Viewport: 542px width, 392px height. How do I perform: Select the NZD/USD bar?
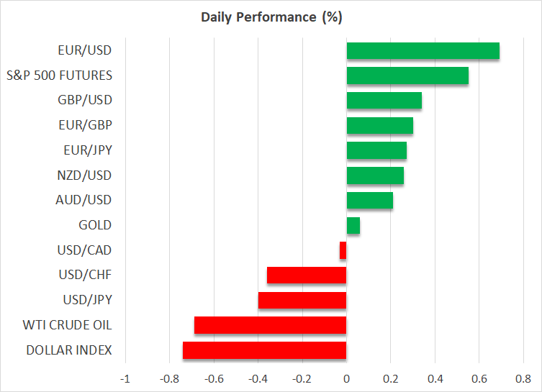click(375, 176)
